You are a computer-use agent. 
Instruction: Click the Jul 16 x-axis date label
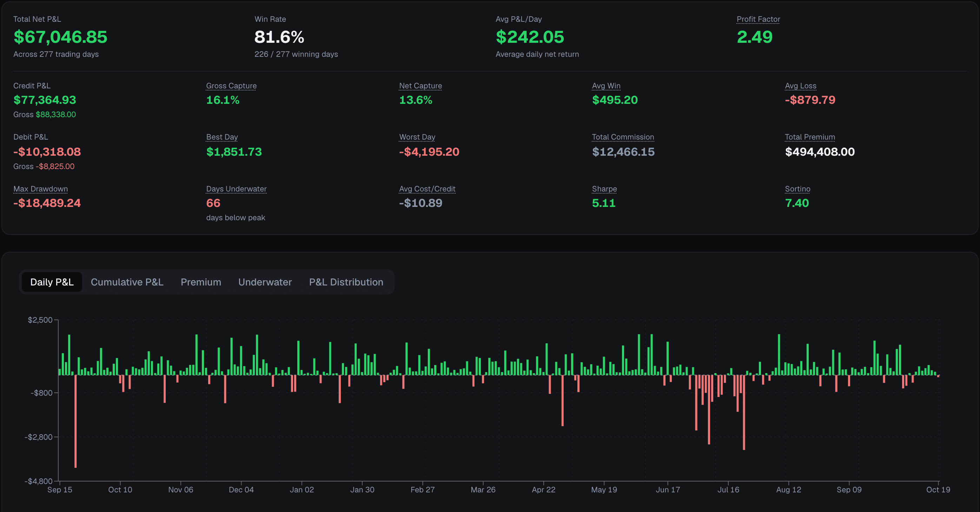(x=728, y=490)
